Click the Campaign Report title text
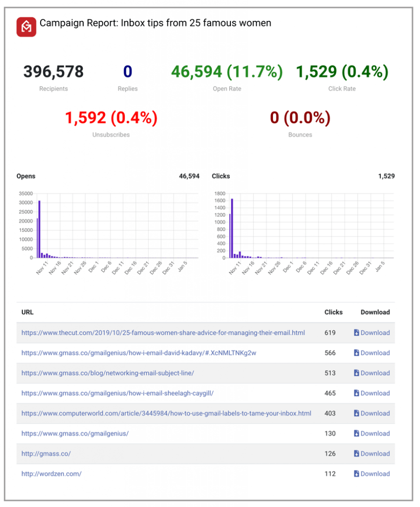420x507 pixels. [156, 23]
